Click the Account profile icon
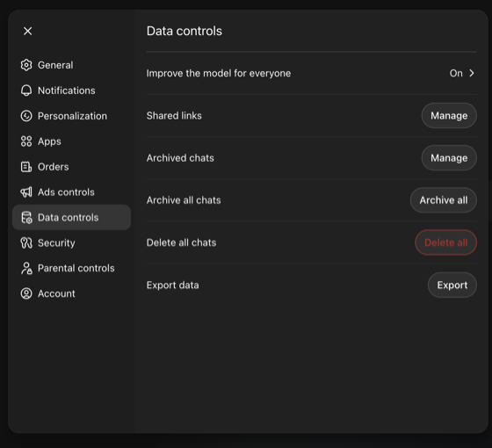 pos(26,293)
